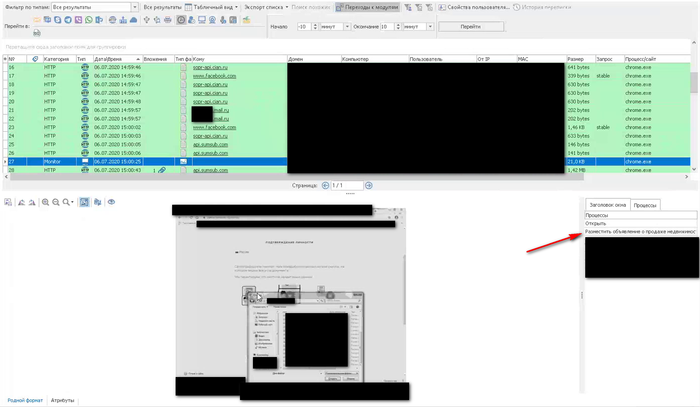This screenshot has width=700, height=407.
Task: Open the Viber module icon
Action: [x=78, y=20]
